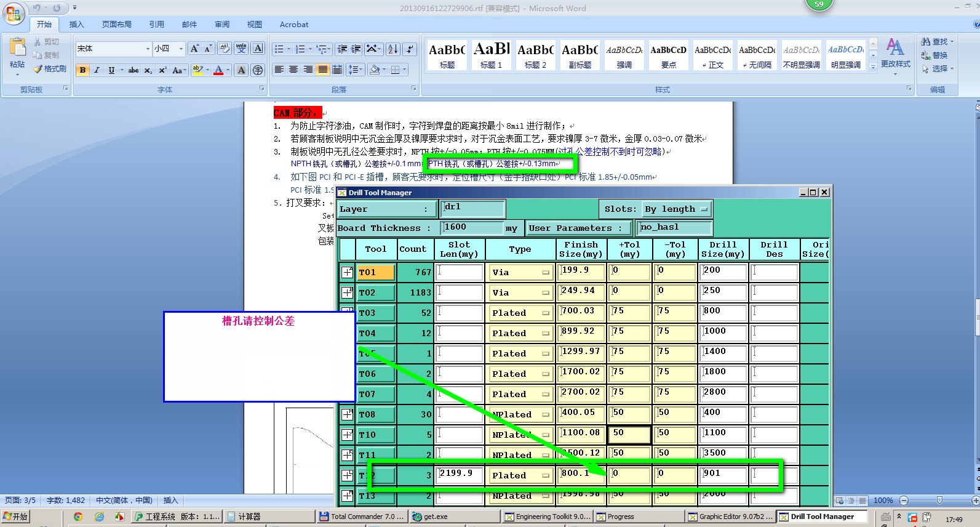The image size is (980, 527).
Task: Toggle strikethrough text formatting
Action: pyautogui.click(x=133, y=70)
